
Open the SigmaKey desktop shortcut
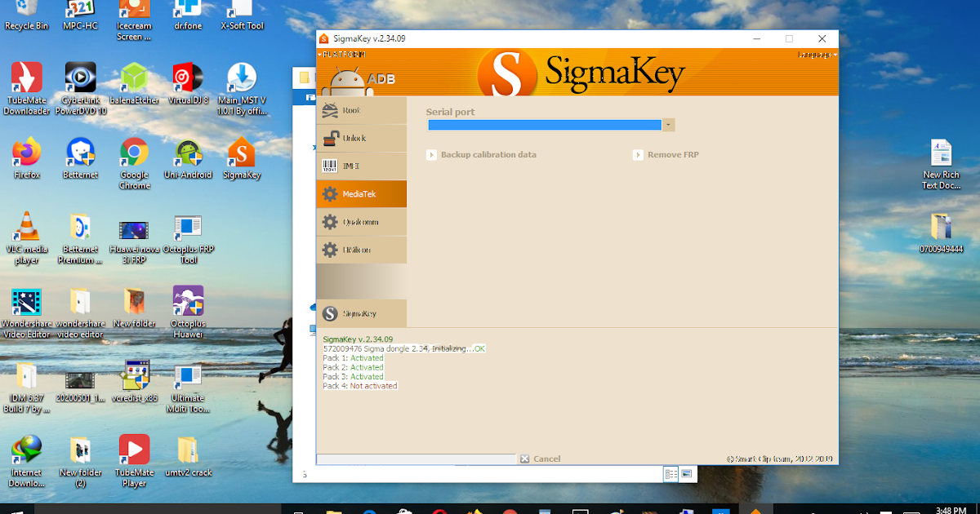tap(242, 158)
